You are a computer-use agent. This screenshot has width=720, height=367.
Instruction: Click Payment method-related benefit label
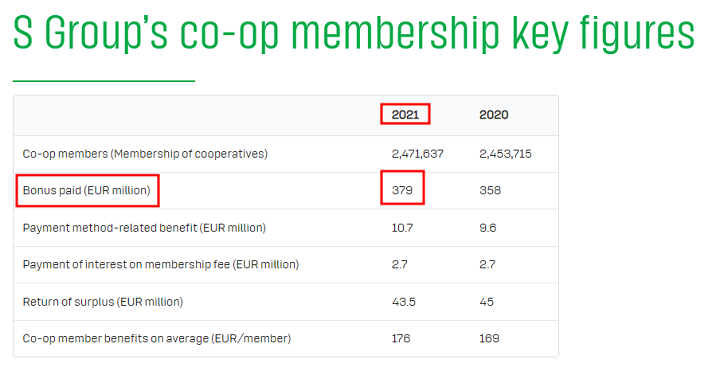(x=144, y=228)
